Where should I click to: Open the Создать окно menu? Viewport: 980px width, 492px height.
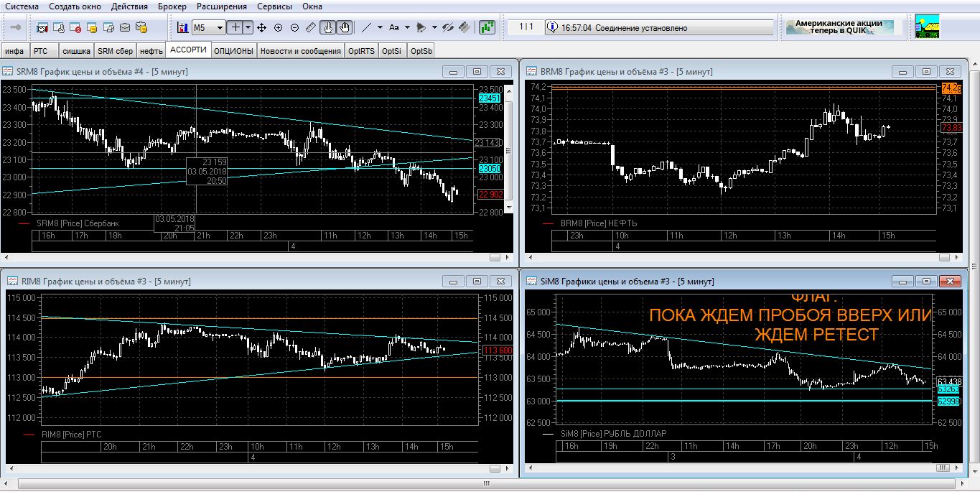75,6
